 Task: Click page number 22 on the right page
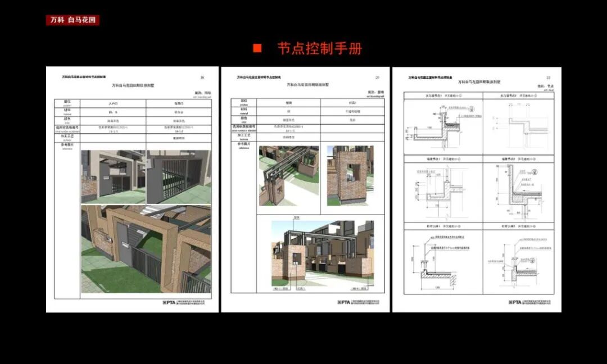(548, 78)
